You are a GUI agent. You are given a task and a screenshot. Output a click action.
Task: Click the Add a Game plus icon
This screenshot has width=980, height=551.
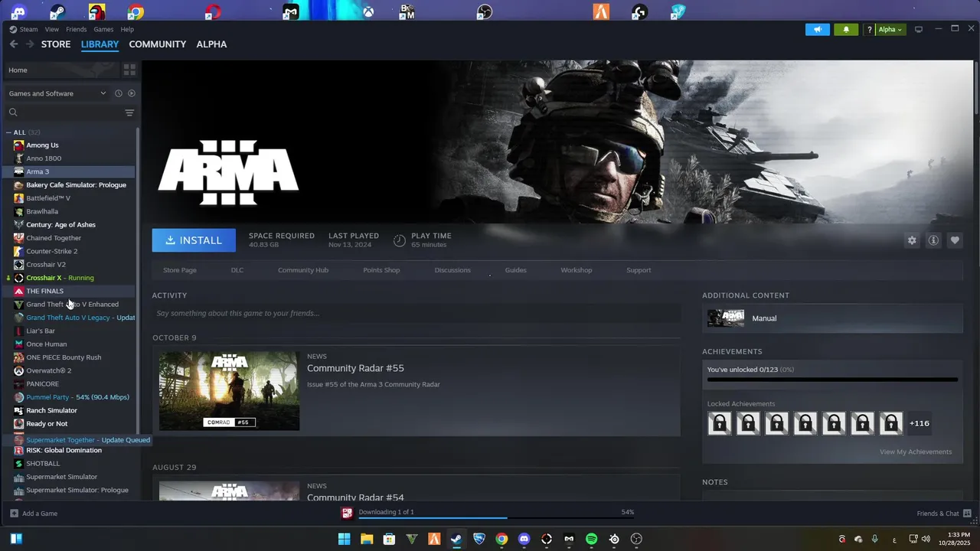[14, 514]
